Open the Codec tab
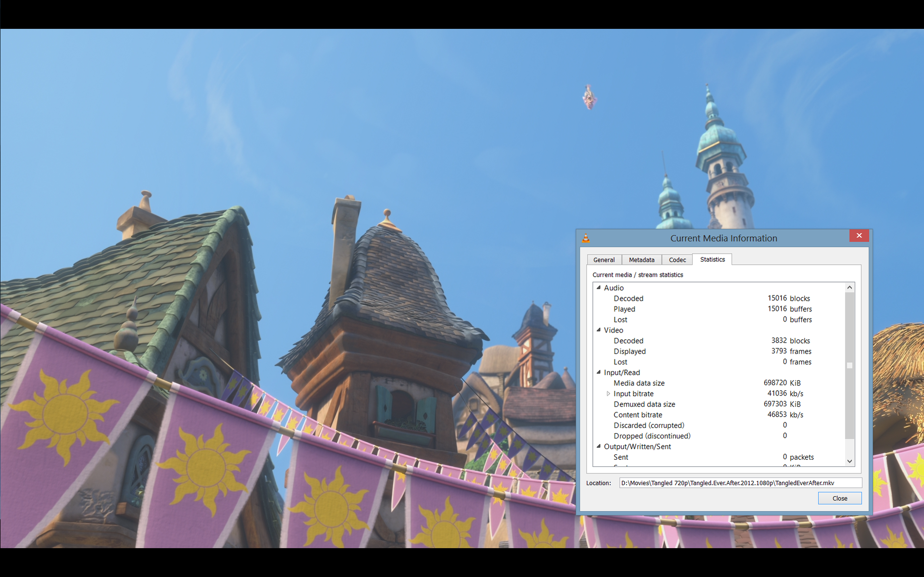 (x=677, y=260)
